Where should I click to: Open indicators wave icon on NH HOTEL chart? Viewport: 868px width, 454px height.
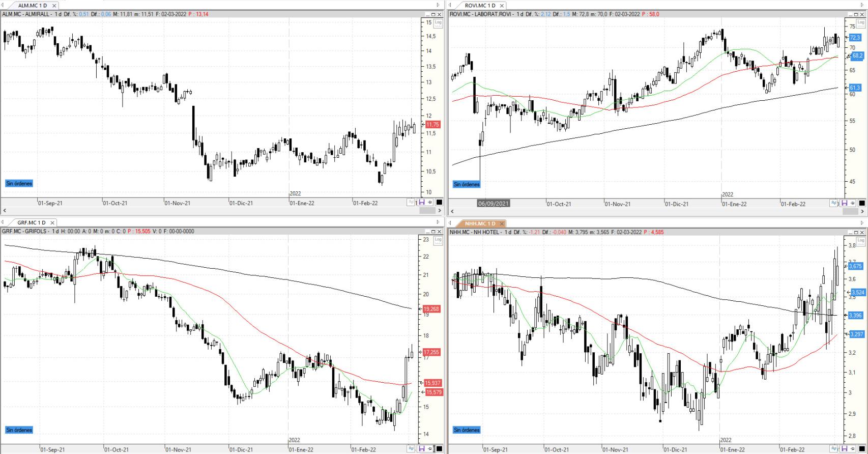834,449
